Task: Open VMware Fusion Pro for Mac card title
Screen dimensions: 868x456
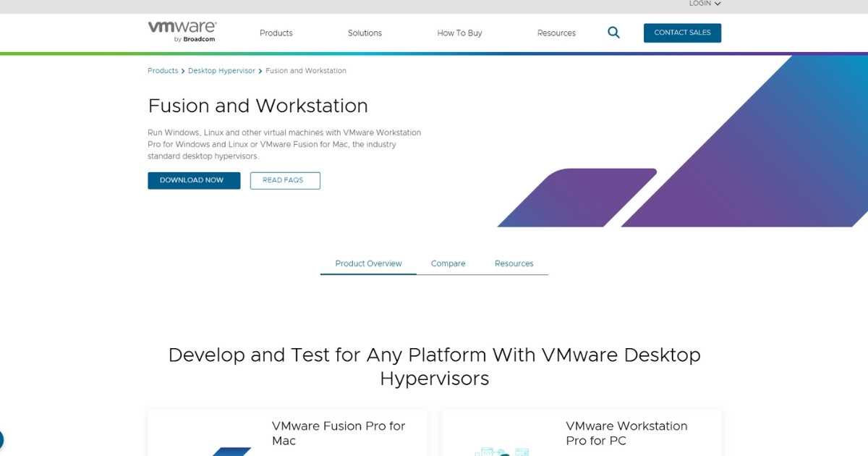Action: 339,433
